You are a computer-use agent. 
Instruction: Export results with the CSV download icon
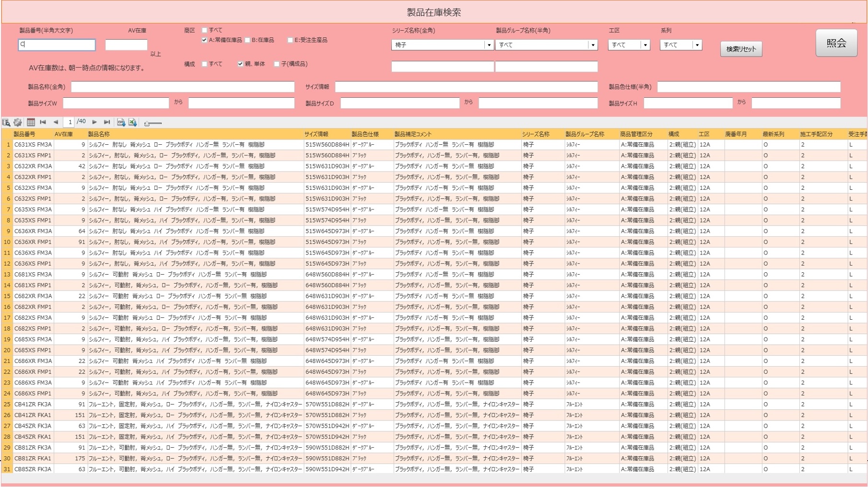tap(121, 123)
